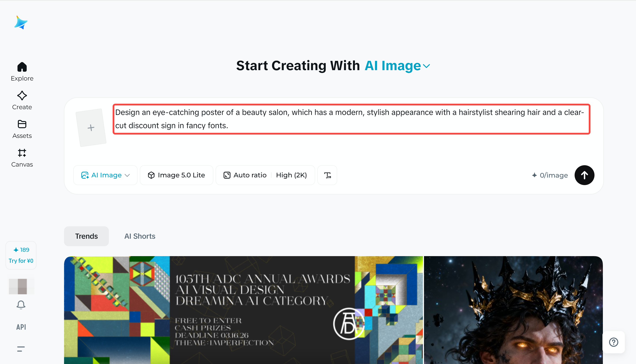Switch to the Trends tab

86,236
